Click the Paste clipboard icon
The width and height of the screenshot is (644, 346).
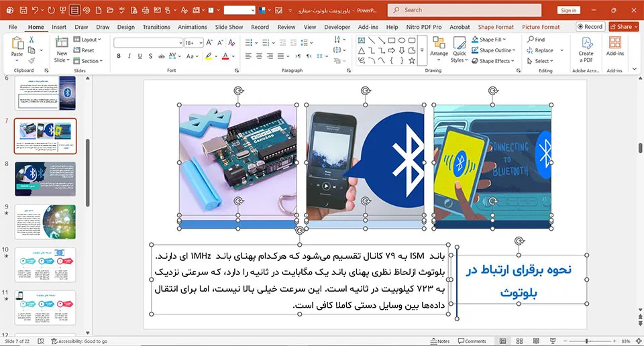(17, 43)
